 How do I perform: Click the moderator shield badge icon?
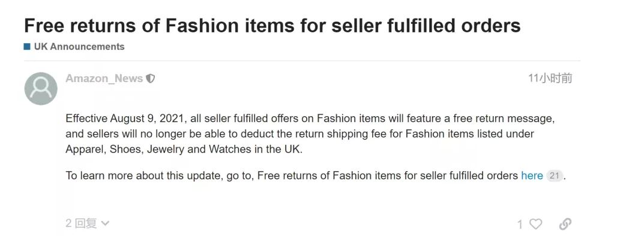pos(151,78)
